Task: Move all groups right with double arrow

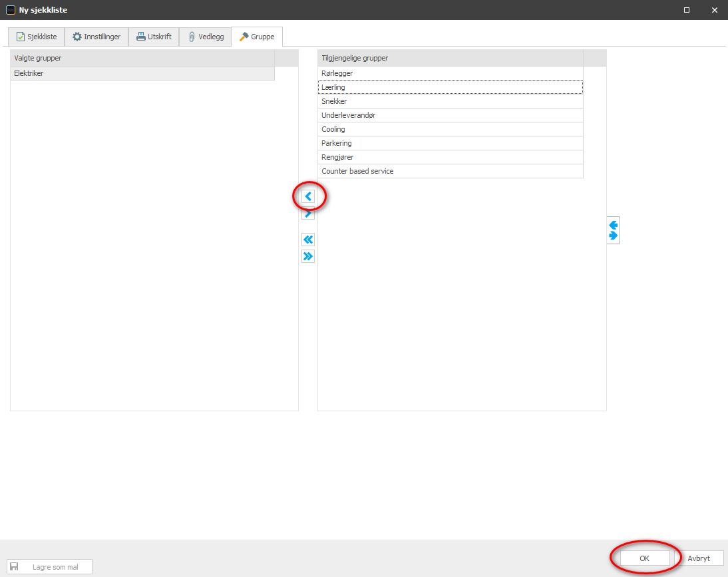Action: pyautogui.click(x=308, y=256)
